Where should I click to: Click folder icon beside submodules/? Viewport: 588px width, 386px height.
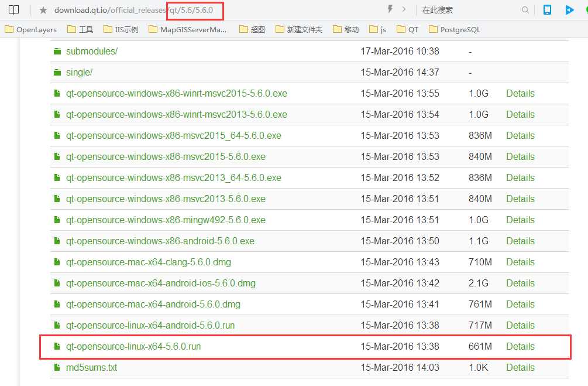(x=57, y=51)
